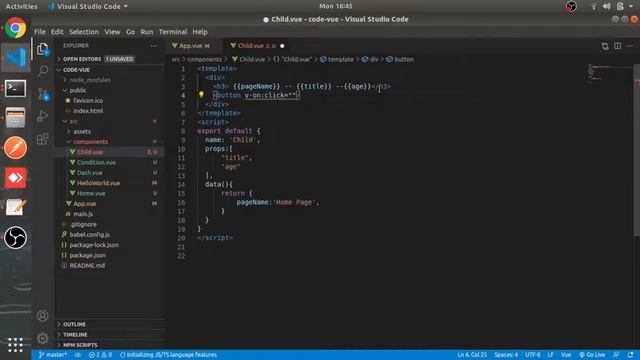Open Home.vue in the explorer
This screenshot has width=640, height=360.
[91, 193]
